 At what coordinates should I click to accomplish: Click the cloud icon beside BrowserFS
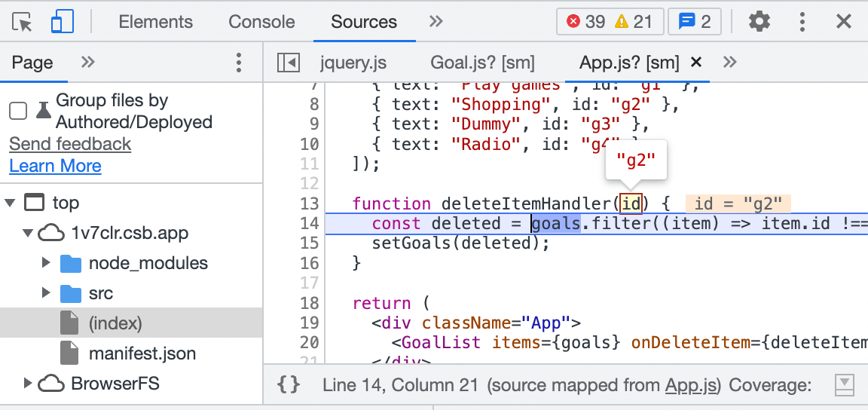pos(50,384)
